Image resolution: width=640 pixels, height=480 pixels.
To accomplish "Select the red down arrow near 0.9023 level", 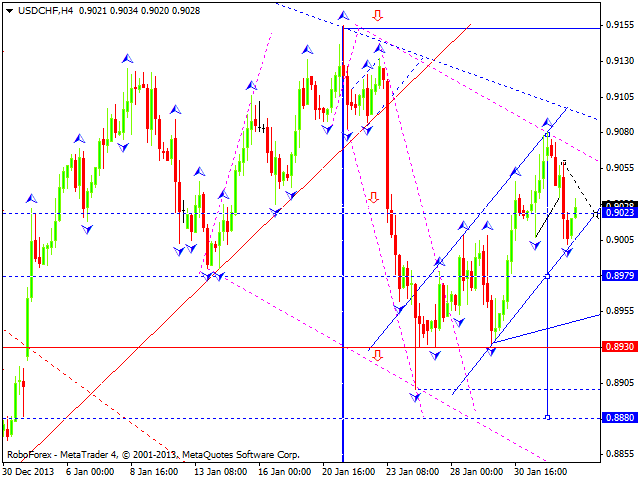I will (x=373, y=198).
